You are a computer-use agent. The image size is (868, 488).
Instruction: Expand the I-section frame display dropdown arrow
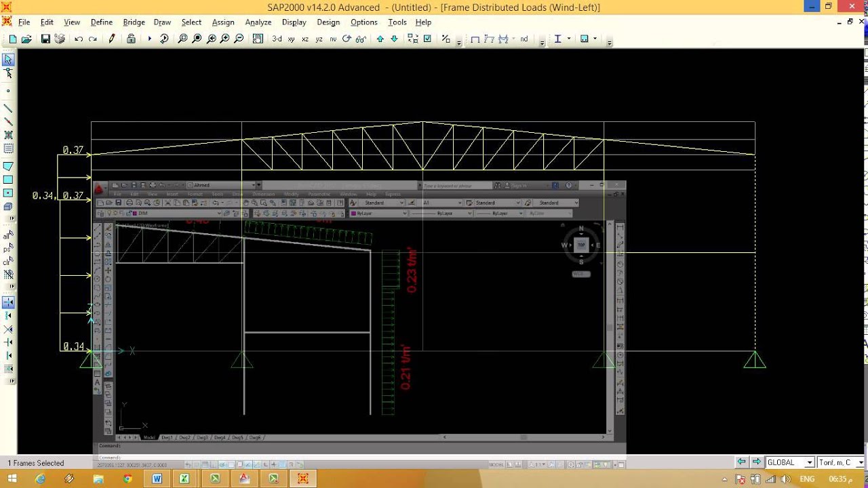pos(569,39)
